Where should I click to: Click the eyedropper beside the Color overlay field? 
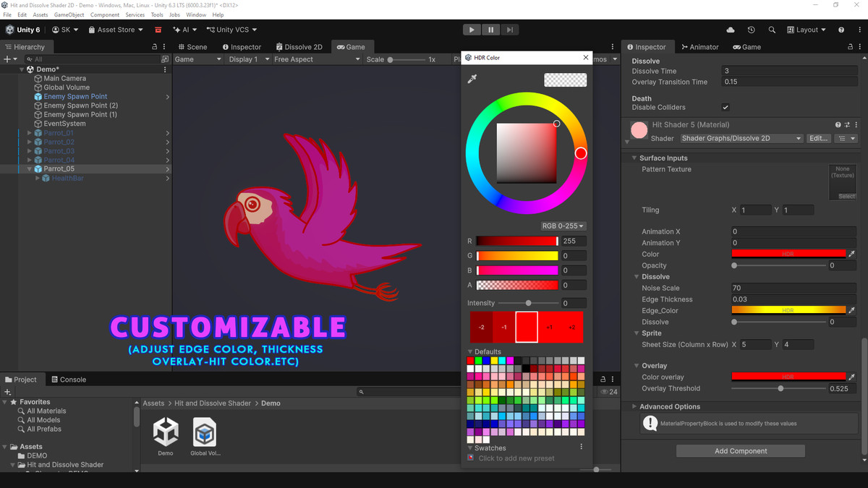tap(851, 377)
